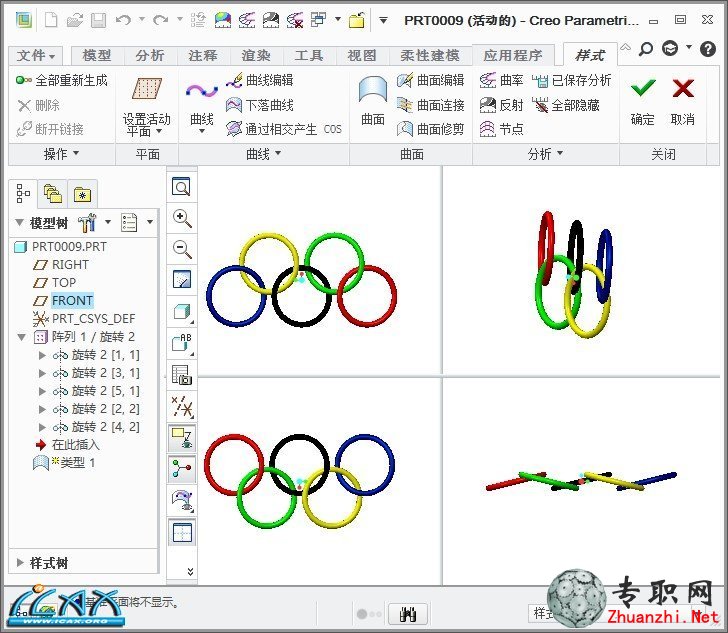Click the Zoom In icon
728x633 pixels.
[x=182, y=218]
